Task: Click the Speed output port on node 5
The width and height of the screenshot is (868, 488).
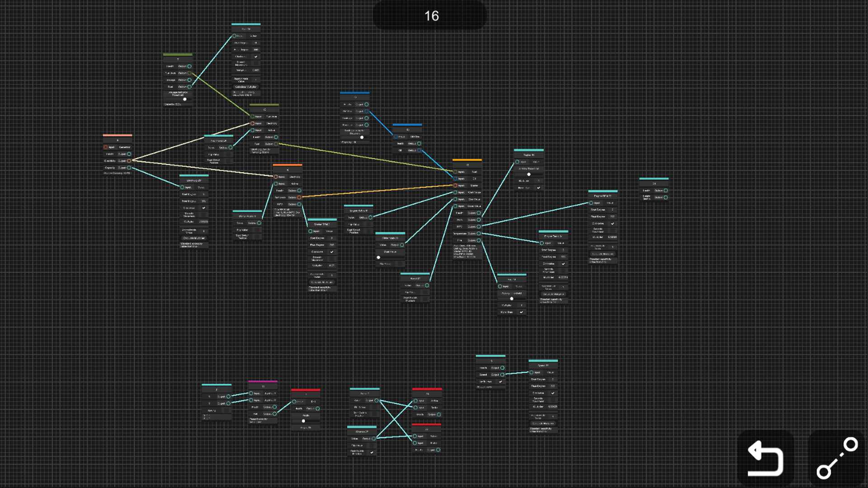Action: (502, 375)
